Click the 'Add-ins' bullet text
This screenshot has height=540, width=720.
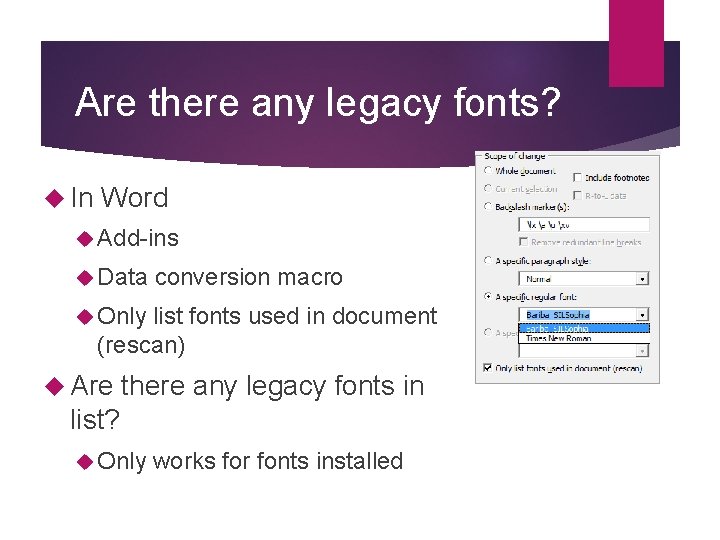point(138,238)
